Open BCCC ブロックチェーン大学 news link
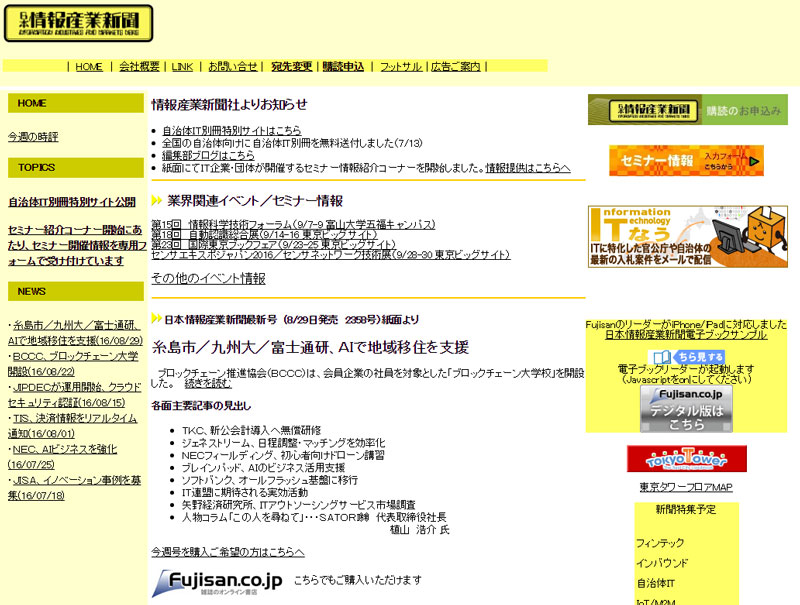The width and height of the screenshot is (800, 605). coord(73,364)
